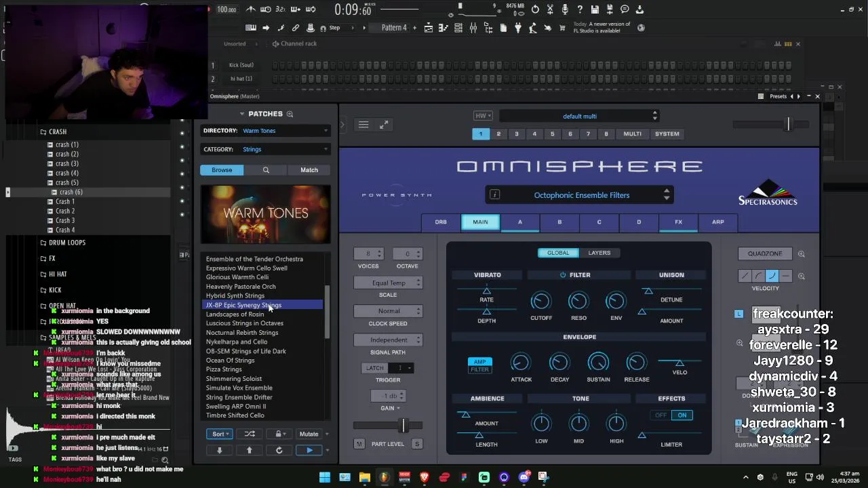The width and height of the screenshot is (868, 488).
Task: Click the Match button
Action: click(x=309, y=170)
